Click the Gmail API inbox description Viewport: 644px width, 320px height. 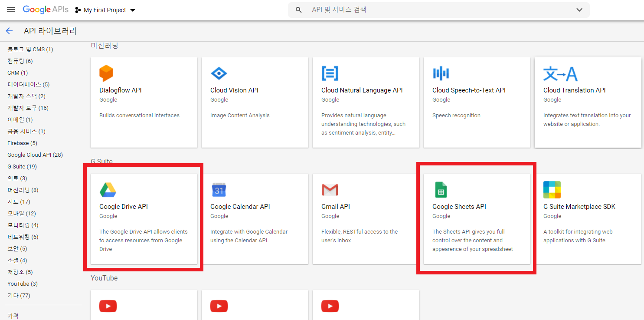360,236
